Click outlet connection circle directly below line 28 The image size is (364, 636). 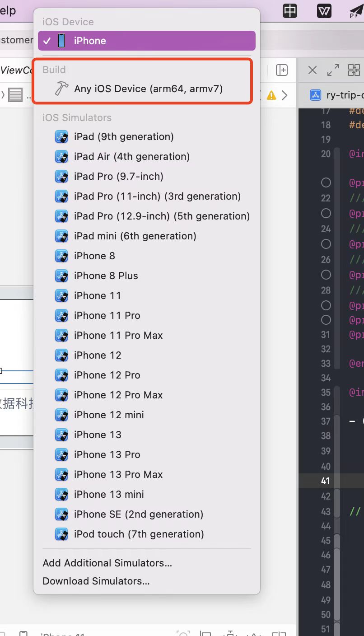click(326, 305)
